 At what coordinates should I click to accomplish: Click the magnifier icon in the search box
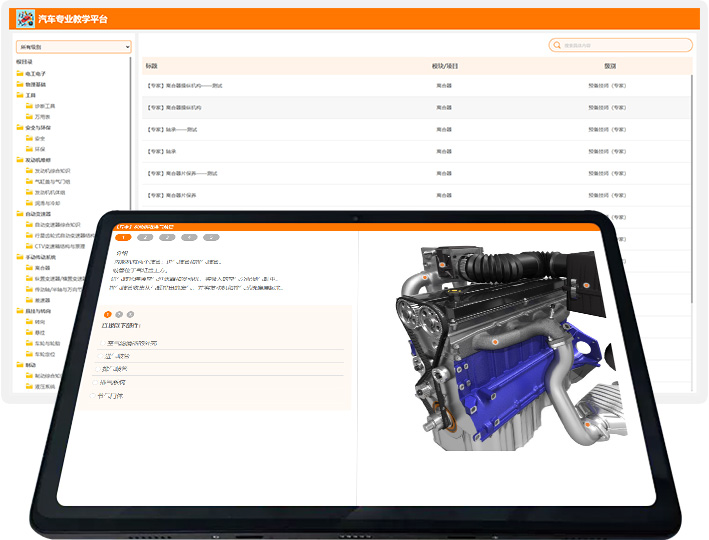click(x=557, y=45)
